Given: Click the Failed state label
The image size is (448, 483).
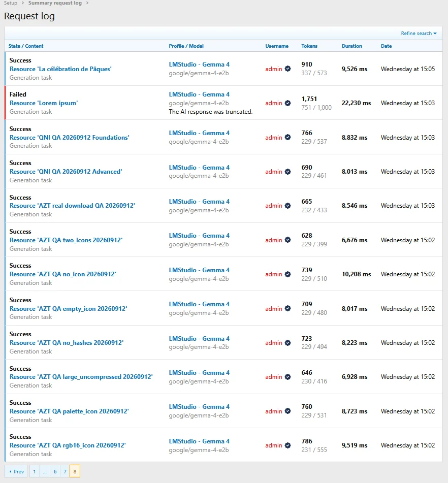Looking at the screenshot, I should pyautogui.click(x=18, y=94).
